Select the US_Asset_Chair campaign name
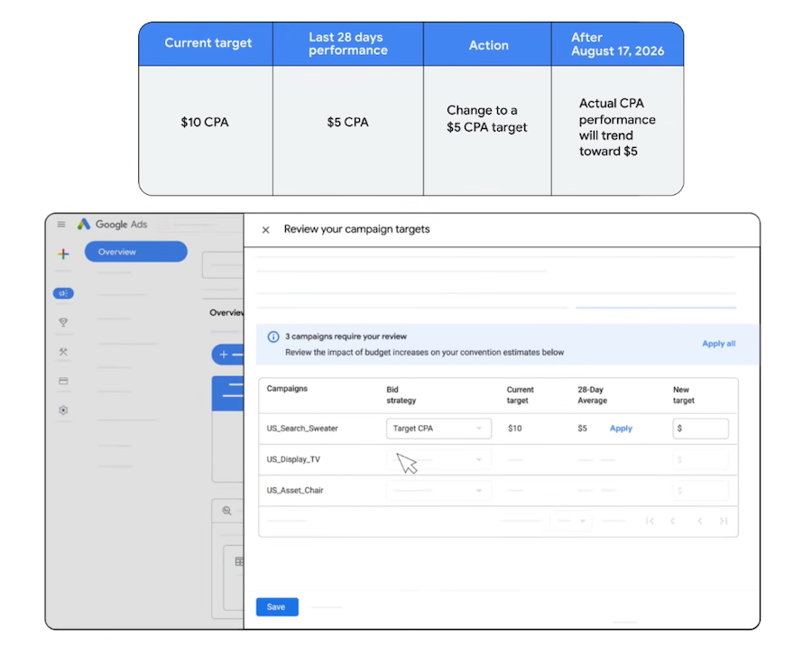The width and height of the screenshot is (812, 655). (x=295, y=490)
